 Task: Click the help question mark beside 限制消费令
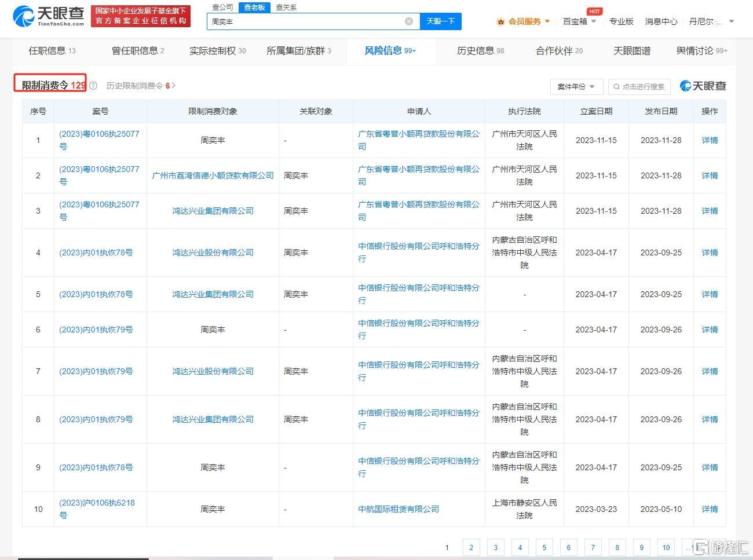[x=93, y=86]
